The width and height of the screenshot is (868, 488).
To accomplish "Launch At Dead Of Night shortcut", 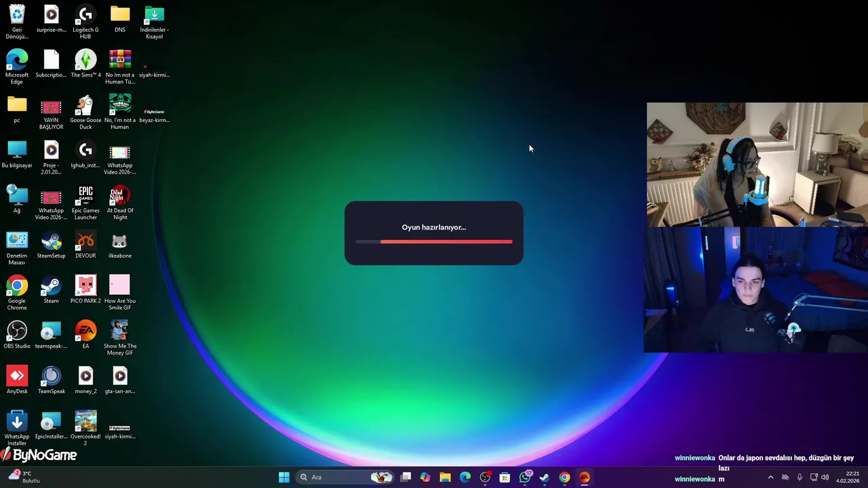I will [x=120, y=203].
